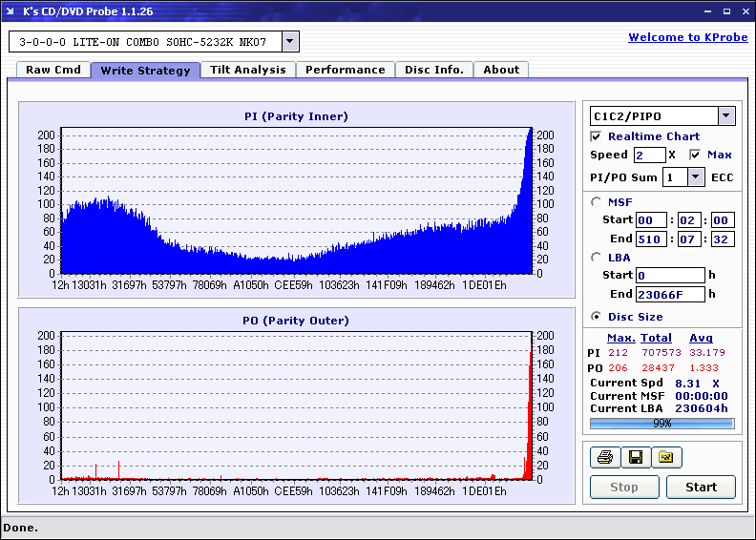This screenshot has height=540, width=756.
Task: Open the LITE-ON drive selection dropdown
Action: pyautogui.click(x=290, y=42)
